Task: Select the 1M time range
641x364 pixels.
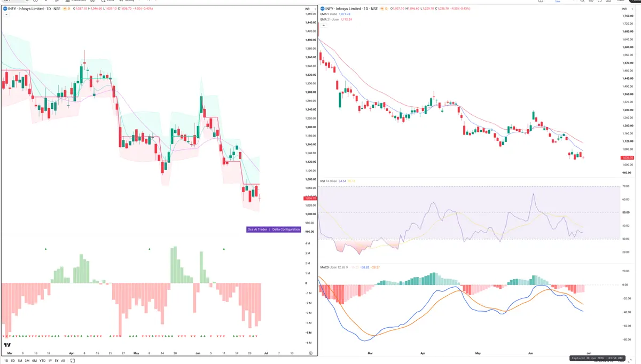Action: 20,361
